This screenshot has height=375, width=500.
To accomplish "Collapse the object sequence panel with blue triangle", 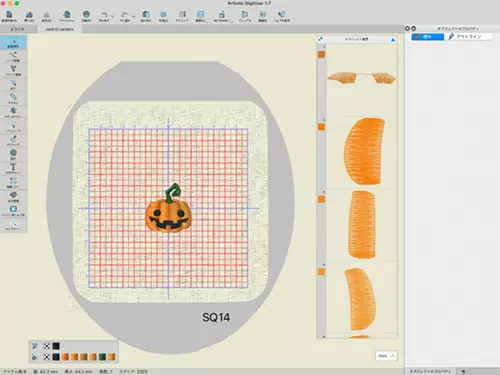I will (x=393, y=40).
